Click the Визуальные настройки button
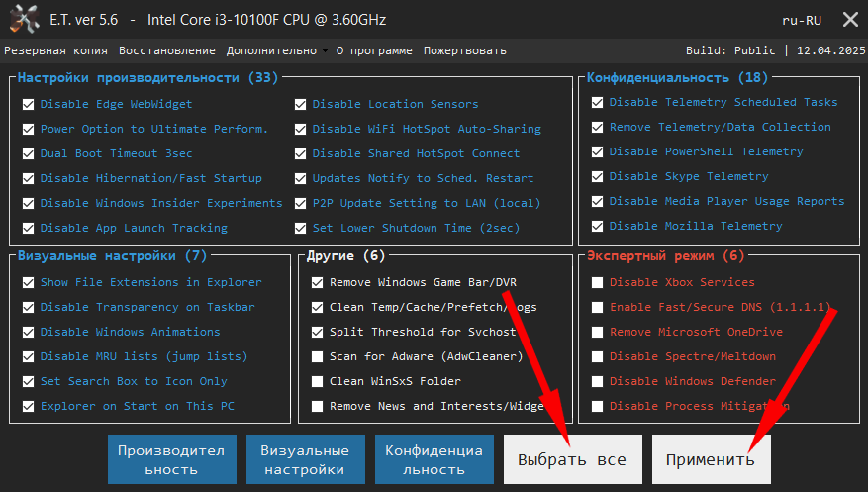The image size is (868, 492). [x=305, y=459]
